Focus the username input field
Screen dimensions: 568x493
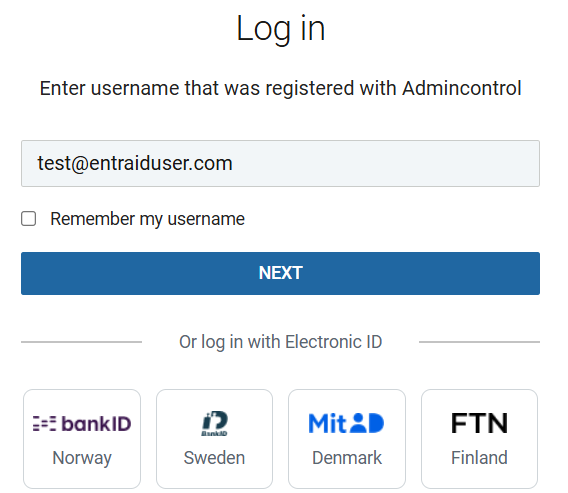280,163
